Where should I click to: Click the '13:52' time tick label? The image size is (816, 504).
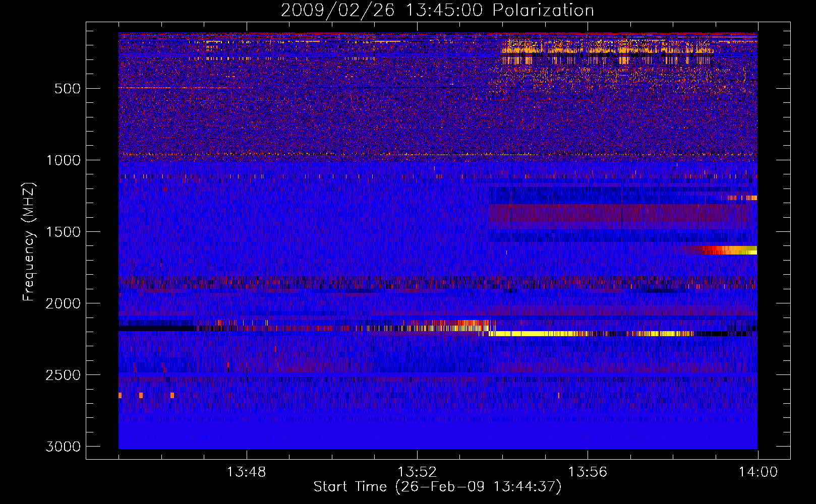point(417,472)
